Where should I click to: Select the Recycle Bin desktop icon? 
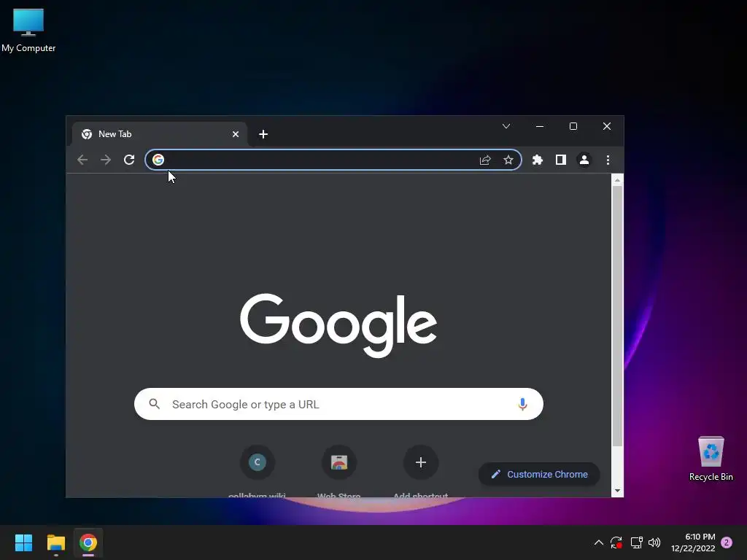tap(711, 459)
